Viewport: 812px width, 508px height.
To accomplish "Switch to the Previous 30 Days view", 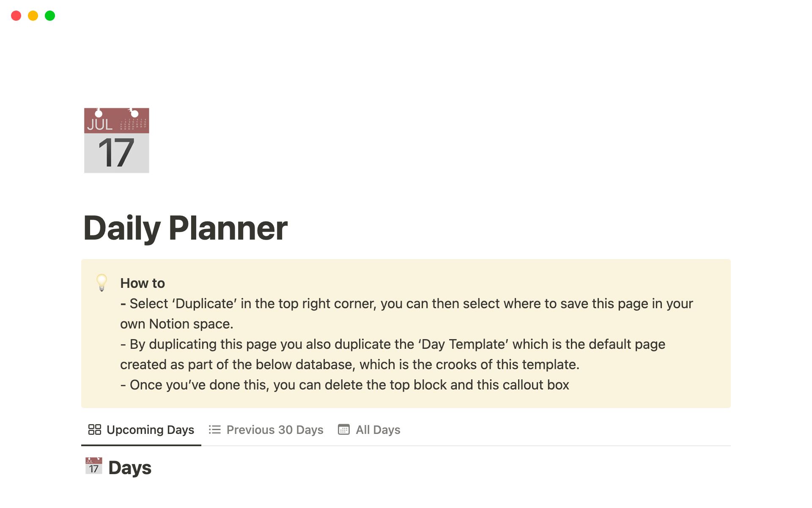I will 274,430.
